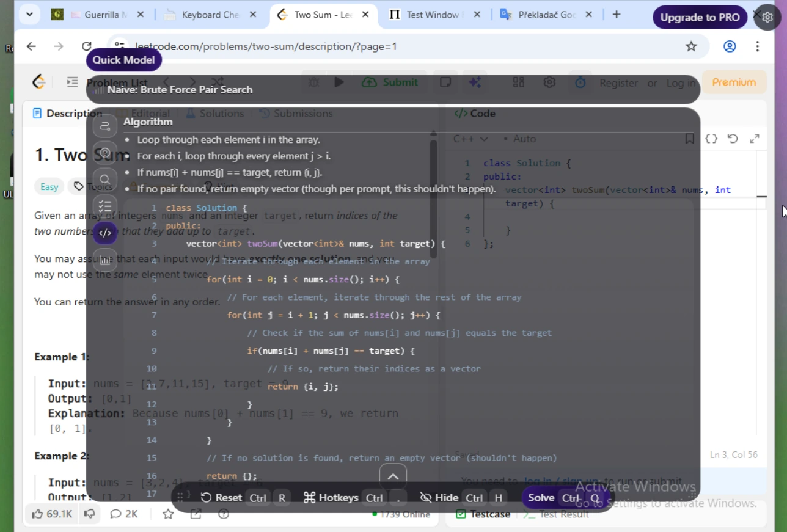This screenshot has height=532, width=787.
Task: Go to next problem chevron
Action: (192, 82)
